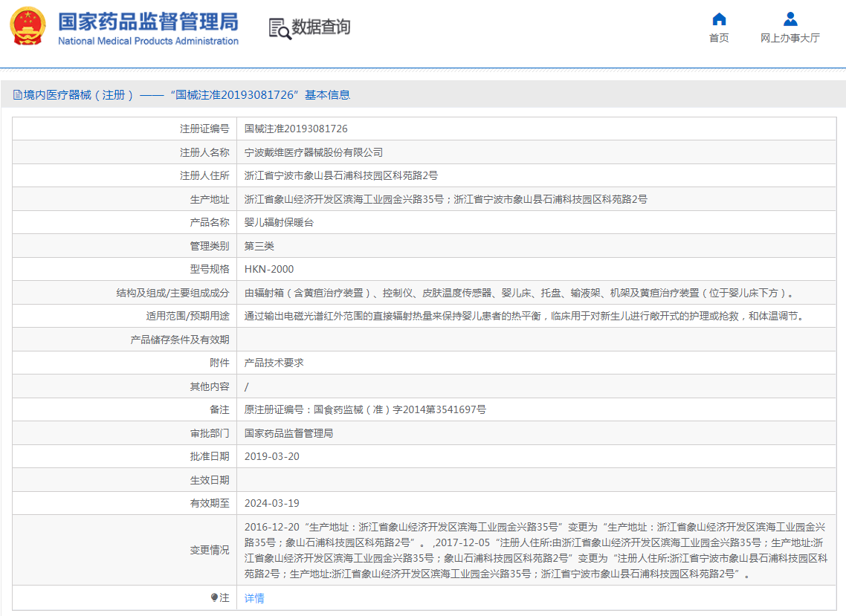846x616 pixels.
Task: Click the 结构及组成/主要组成成分 label
Action: pos(172,293)
